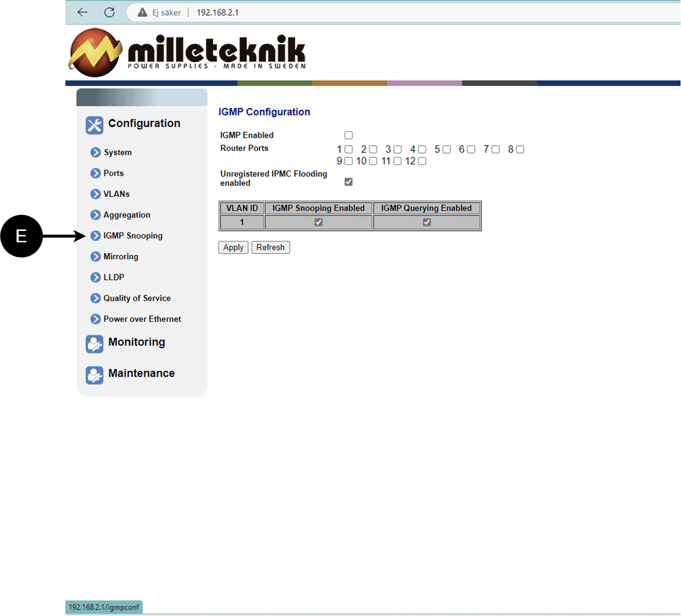
Task: Reload the page with refresh icon
Action: coord(109,12)
